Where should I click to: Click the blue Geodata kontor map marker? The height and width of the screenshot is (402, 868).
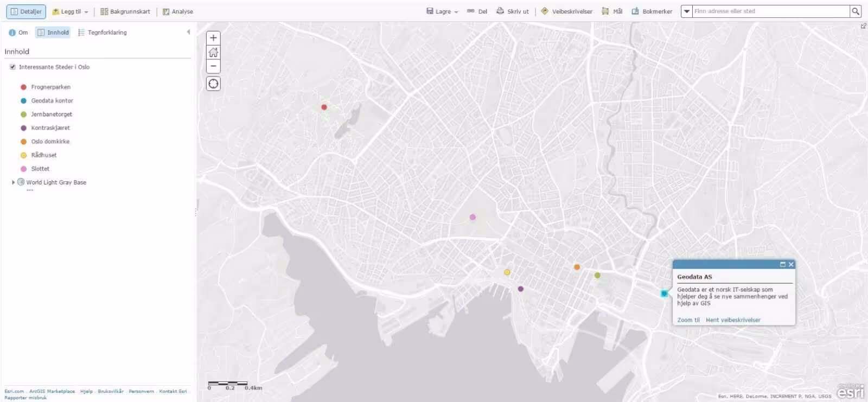click(664, 293)
